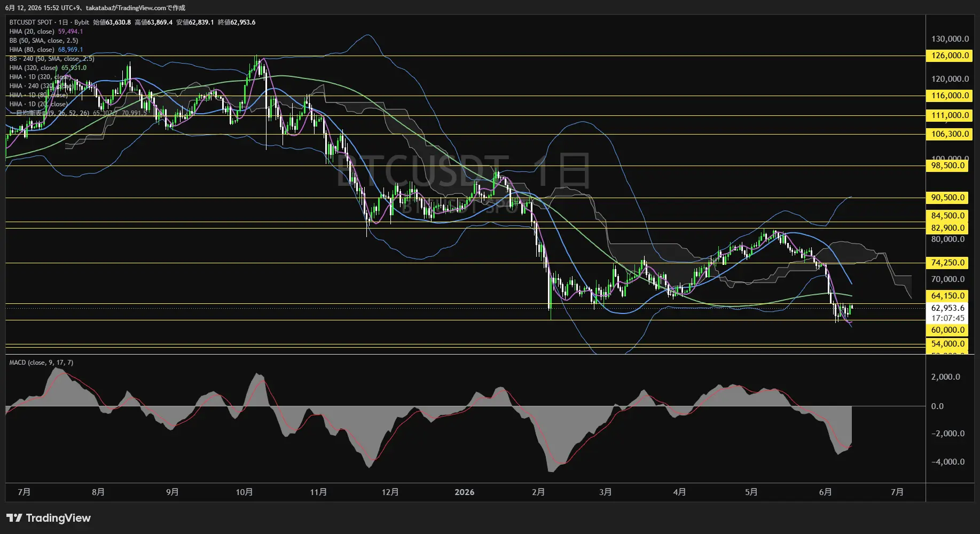The height and width of the screenshot is (534, 980).
Task: Click the MACD axis value −4,000.0
Action: tap(948, 462)
